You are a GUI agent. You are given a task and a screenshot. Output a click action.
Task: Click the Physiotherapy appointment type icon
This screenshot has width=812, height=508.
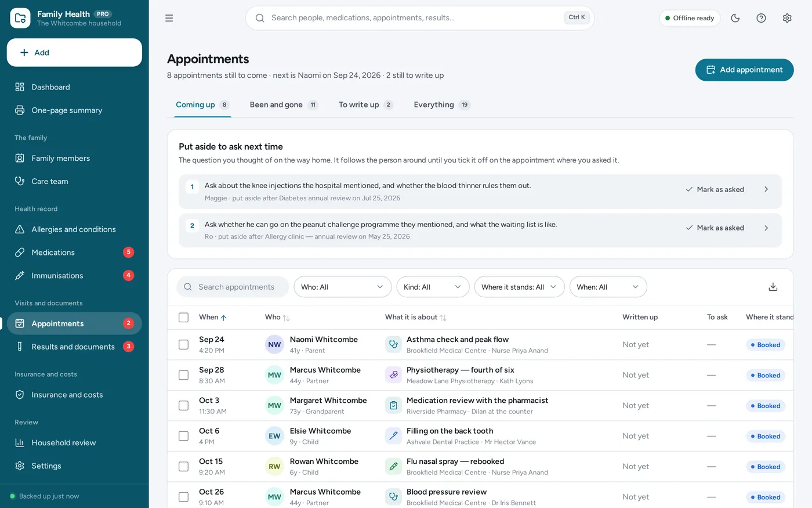[x=393, y=375]
